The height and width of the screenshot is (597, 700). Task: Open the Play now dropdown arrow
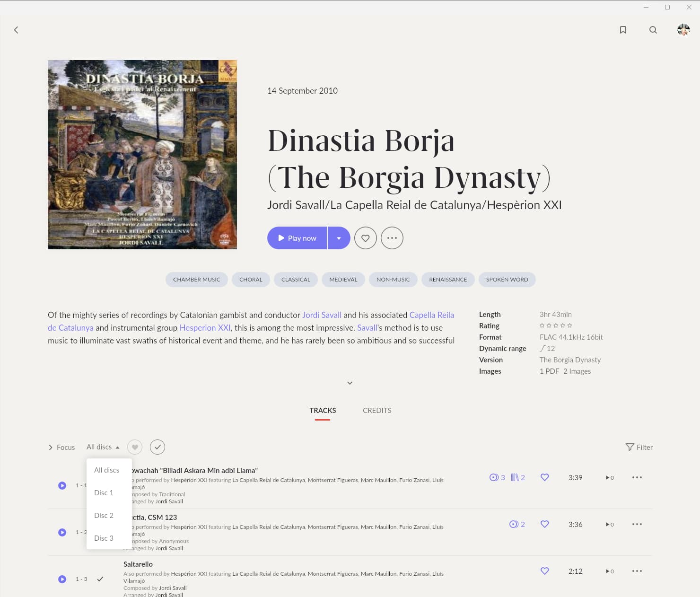point(339,238)
